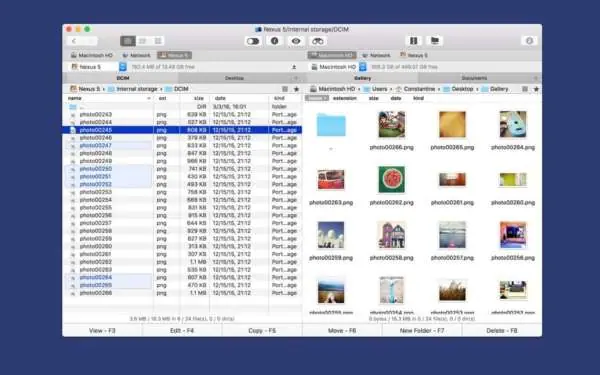Open left pane favorites star
The image size is (600, 375).
click(x=296, y=89)
